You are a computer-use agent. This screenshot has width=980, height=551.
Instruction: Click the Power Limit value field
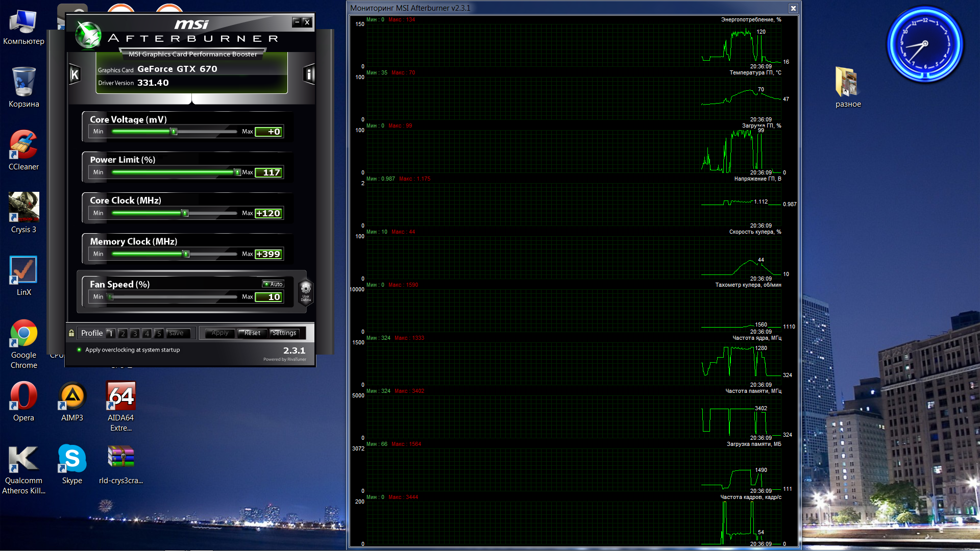269,172
